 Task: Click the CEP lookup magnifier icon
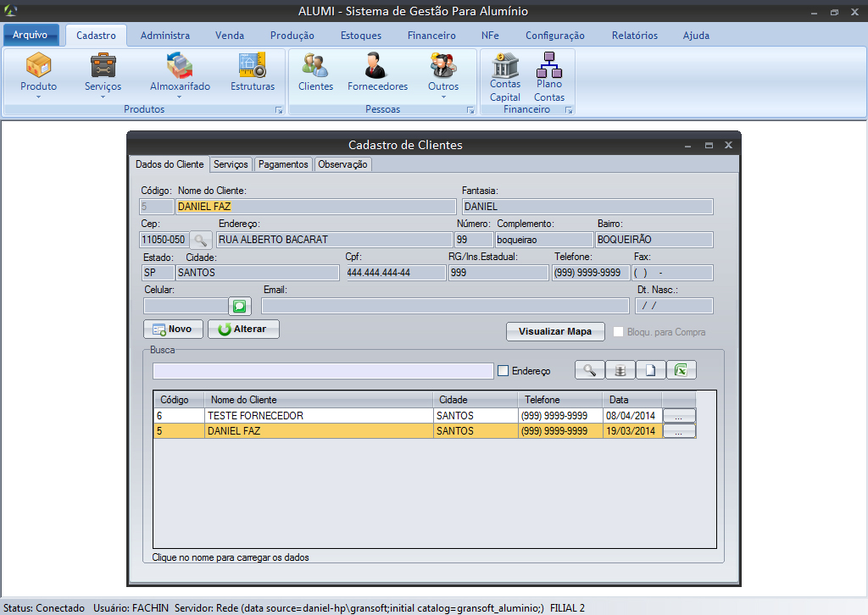pos(200,240)
